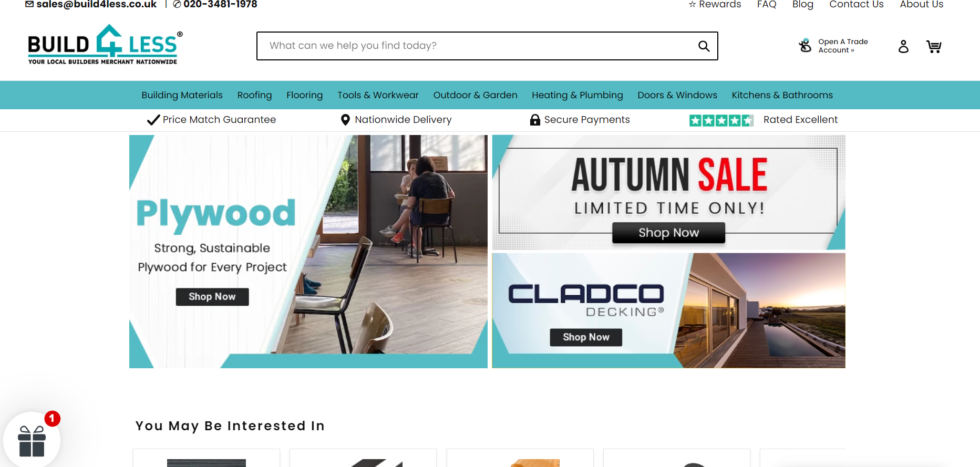Click the search magnifier icon
The width and height of the screenshot is (980, 467).
[704, 46]
